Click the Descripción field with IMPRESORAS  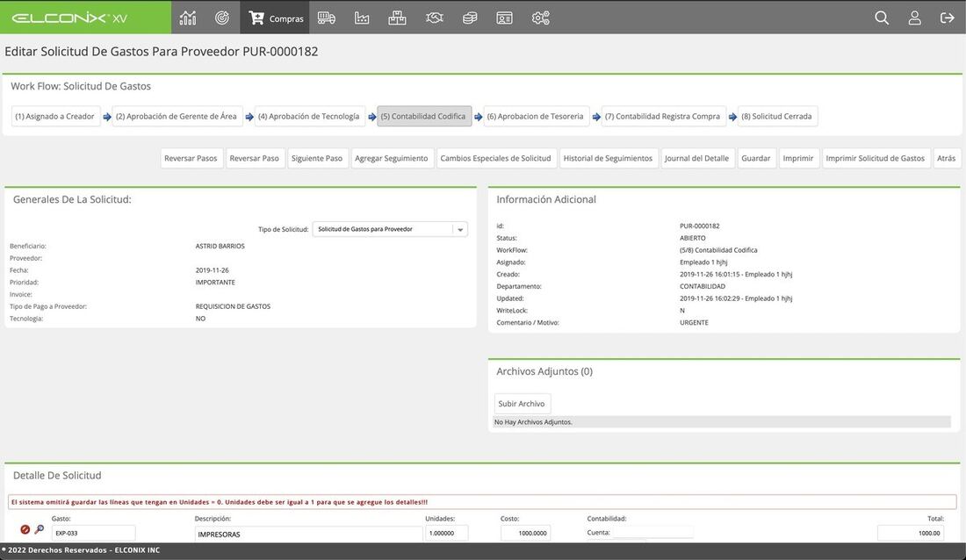(308, 535)
